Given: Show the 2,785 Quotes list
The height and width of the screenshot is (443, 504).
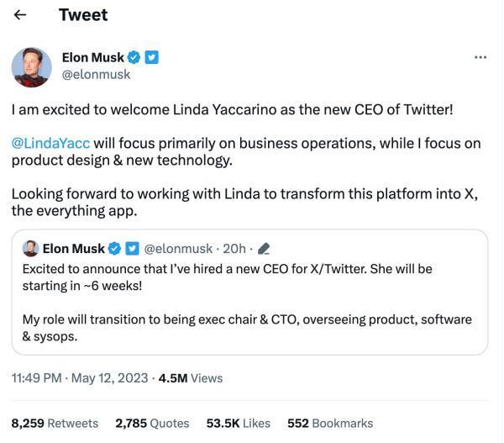Looking at the screenshot, I should [x=152, y=423].
